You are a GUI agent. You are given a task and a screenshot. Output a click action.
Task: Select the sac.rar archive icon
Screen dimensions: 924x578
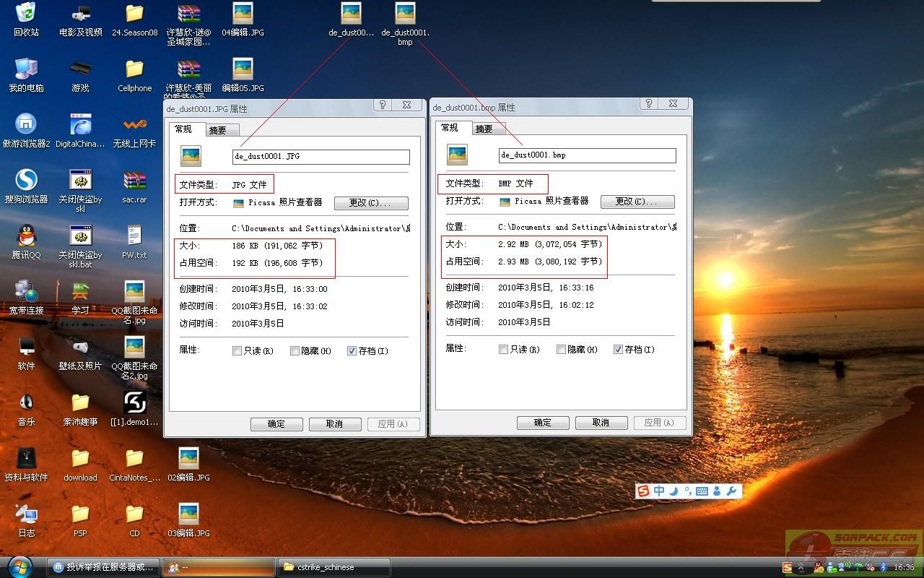[134, 181]
